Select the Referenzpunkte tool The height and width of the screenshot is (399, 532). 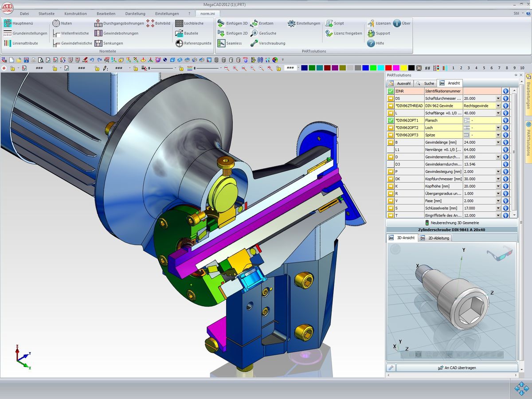[x=193, y=43]
